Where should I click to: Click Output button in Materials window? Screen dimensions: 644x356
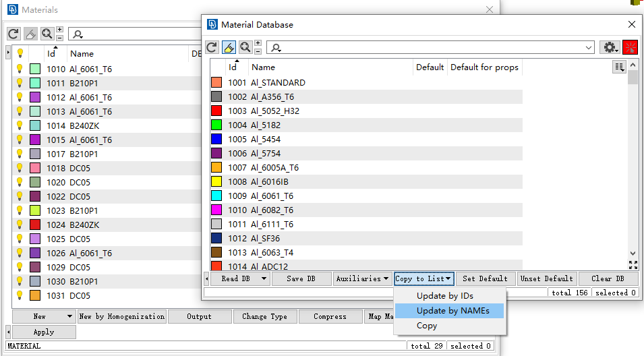coord(199,317)
